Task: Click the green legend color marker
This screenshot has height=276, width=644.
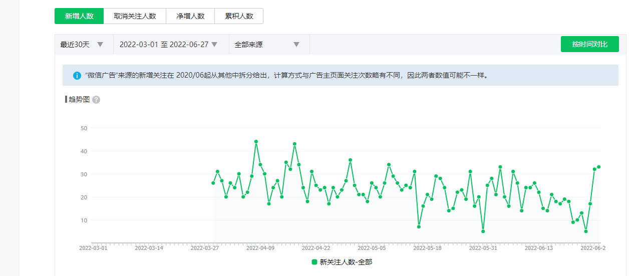Action: point(314,262)
